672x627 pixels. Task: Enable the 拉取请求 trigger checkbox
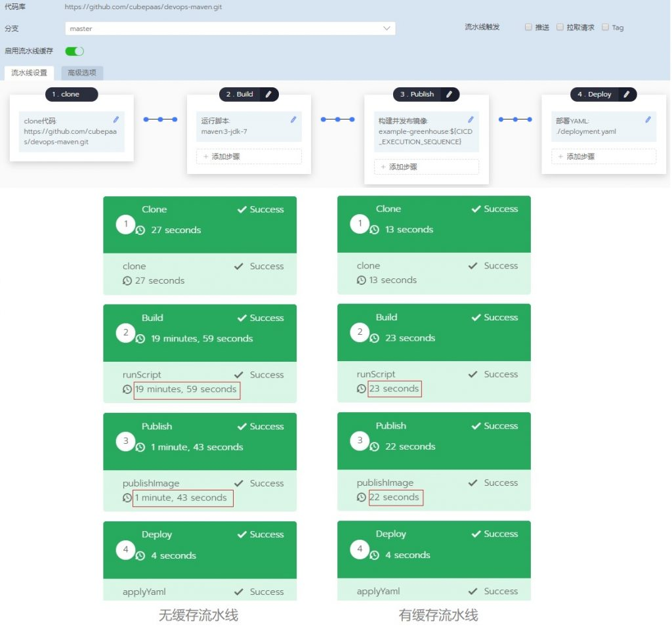pos(560,28)
